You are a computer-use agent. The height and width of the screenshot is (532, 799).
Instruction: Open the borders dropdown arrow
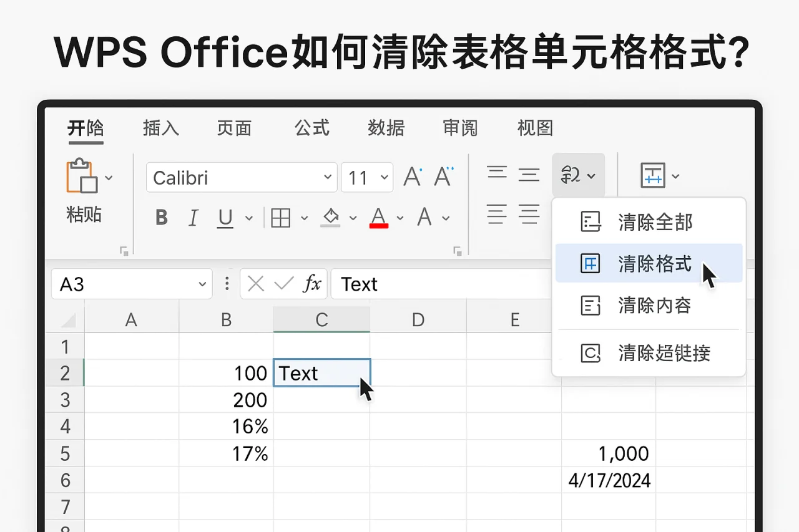tap(304, 218)
